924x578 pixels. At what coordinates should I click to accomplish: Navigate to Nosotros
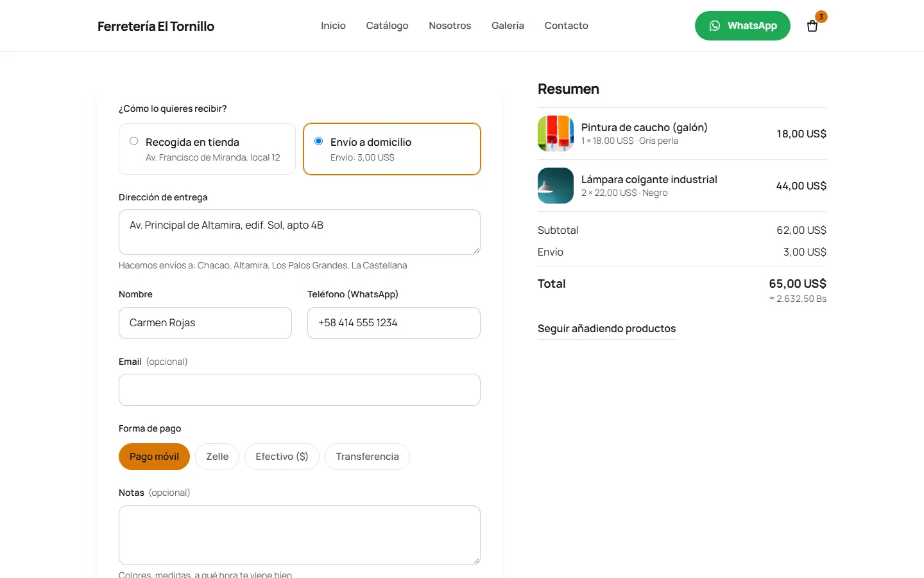tap(450, 26)
